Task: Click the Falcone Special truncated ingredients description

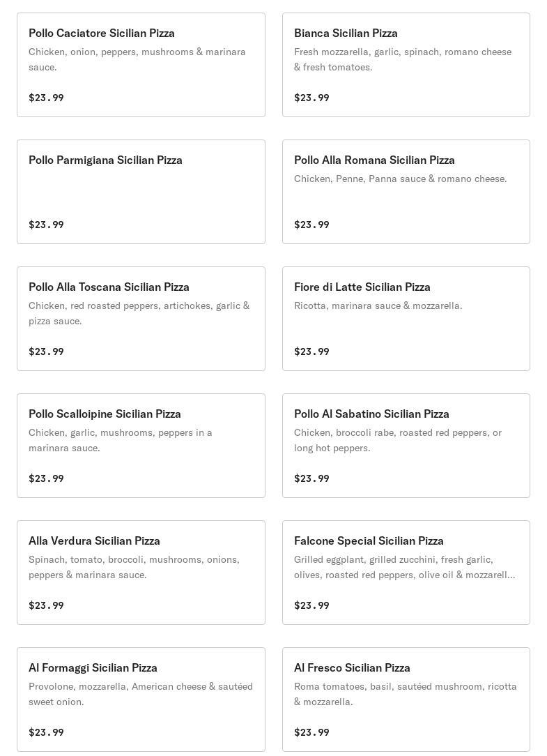Action: [404, 567]
